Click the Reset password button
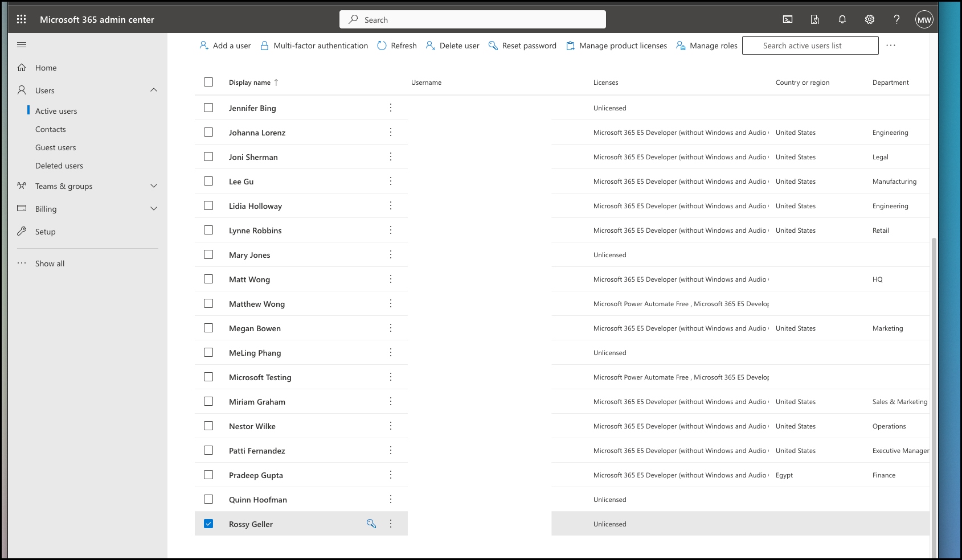Screen dimensions: 962x560 (x=522, y=46)
